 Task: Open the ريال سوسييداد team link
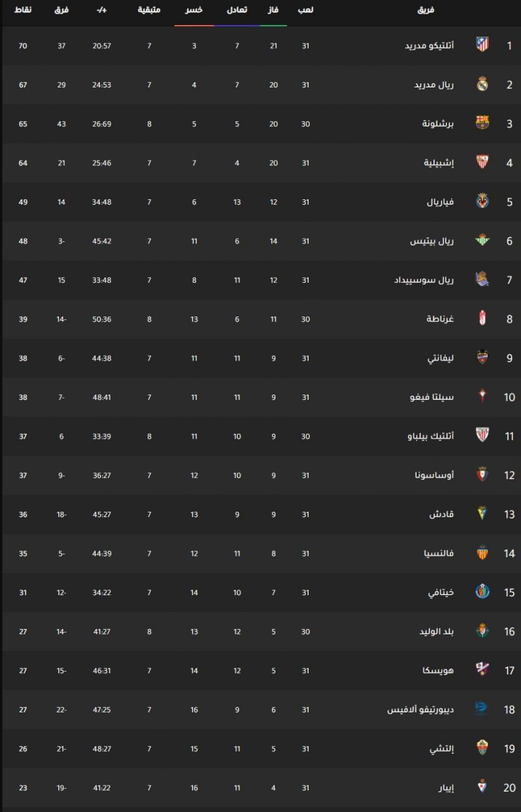[x=423, y=280]
